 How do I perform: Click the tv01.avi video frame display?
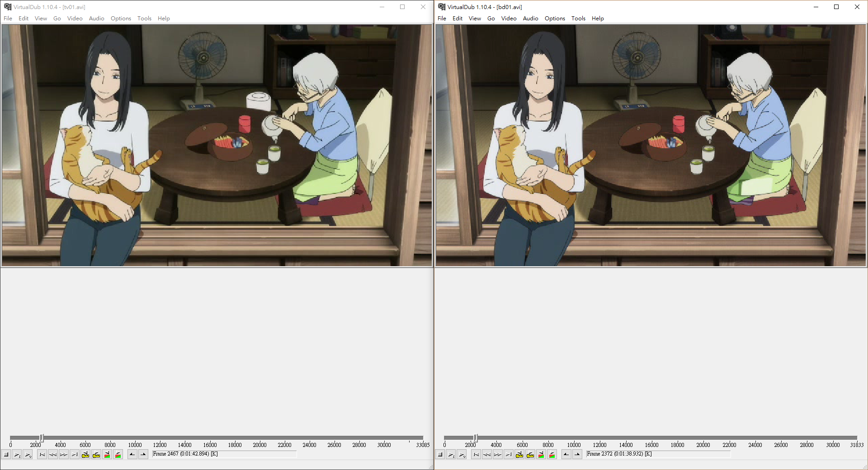[217, 146]
